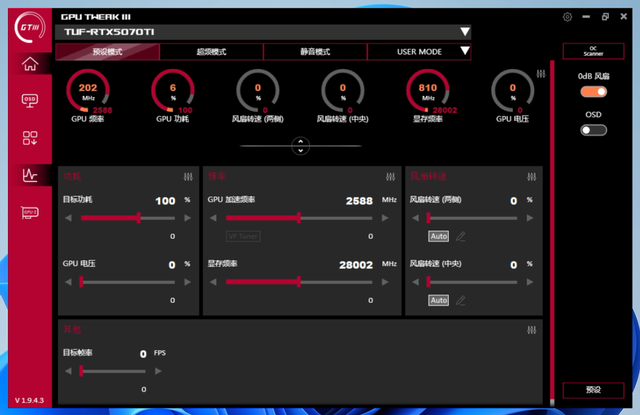Image resolution: width=640 pixels, height=415 pixels.
Task: Decrease 风扇转速 (中央) with left arrow
Action: click(x=416, y=282)
